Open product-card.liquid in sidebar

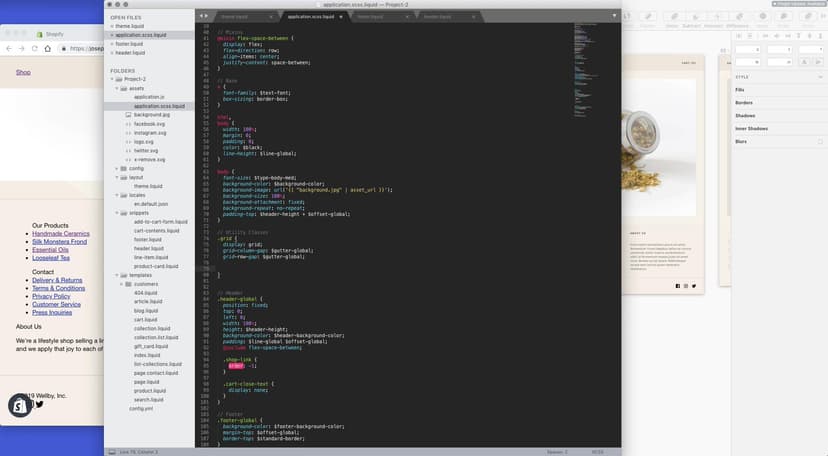click(156, 266)
